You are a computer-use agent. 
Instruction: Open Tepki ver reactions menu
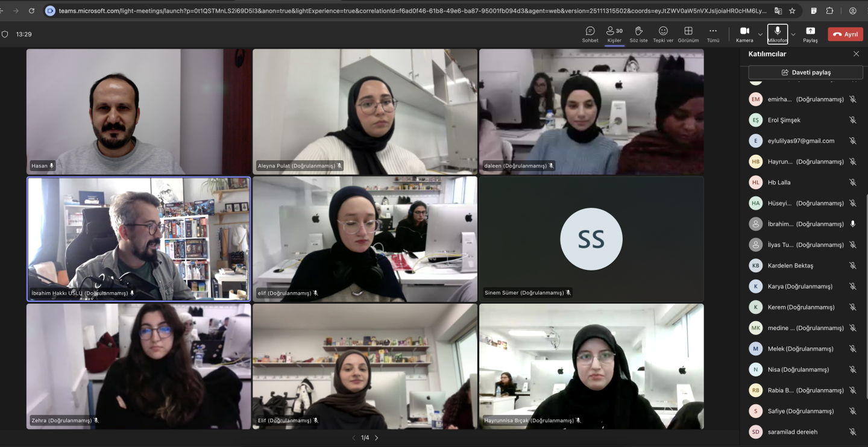pyautogui.click(x=663, y=34)
